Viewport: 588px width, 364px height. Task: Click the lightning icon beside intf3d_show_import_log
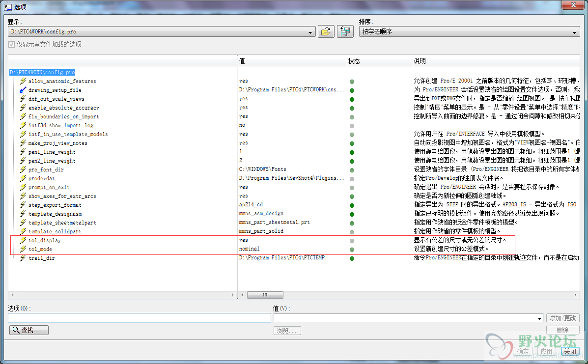coord(23,125)
